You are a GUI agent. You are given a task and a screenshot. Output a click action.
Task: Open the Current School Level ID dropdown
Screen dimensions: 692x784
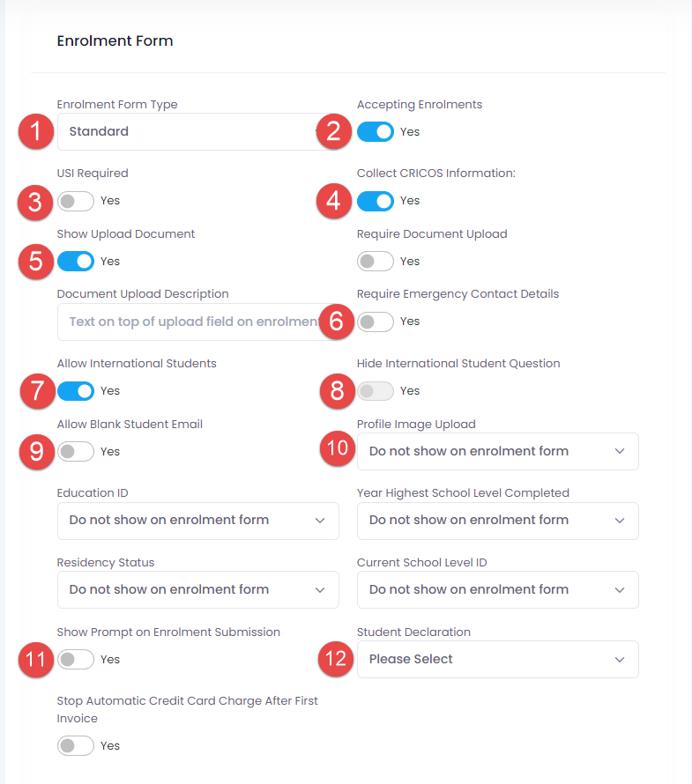tap(497, 590)
